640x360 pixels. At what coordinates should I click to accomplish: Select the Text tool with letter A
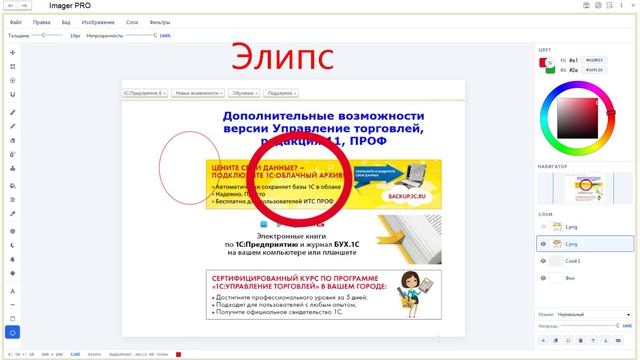click(13, 291)
